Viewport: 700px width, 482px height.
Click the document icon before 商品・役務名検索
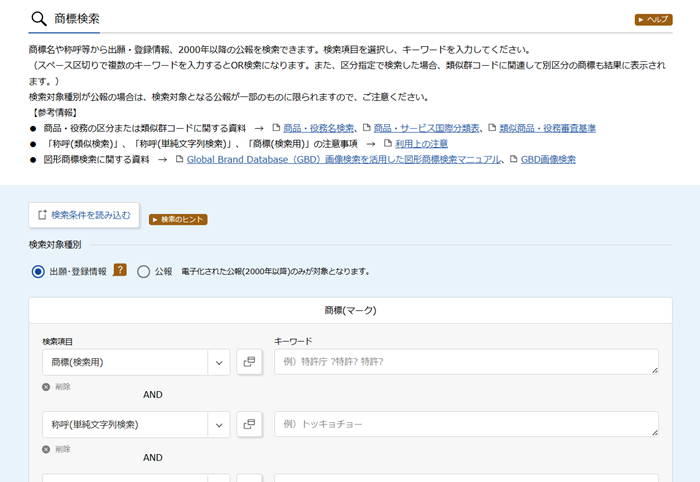point(276,128)
